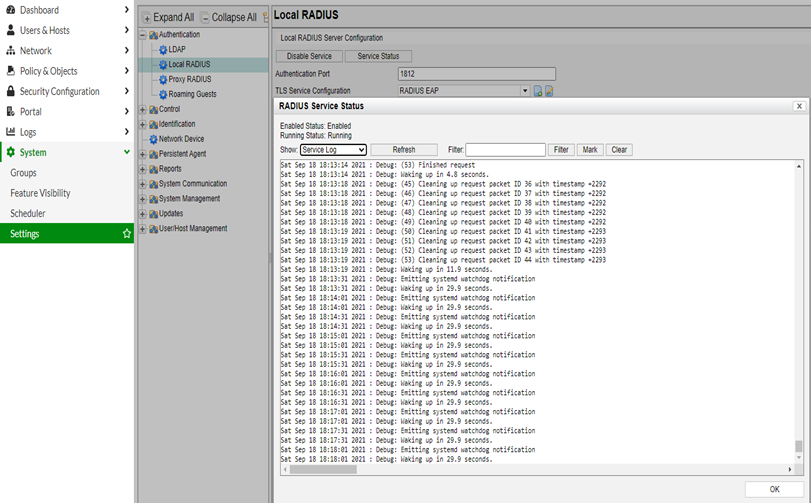Expand the System Management tree node

(143, 199)
